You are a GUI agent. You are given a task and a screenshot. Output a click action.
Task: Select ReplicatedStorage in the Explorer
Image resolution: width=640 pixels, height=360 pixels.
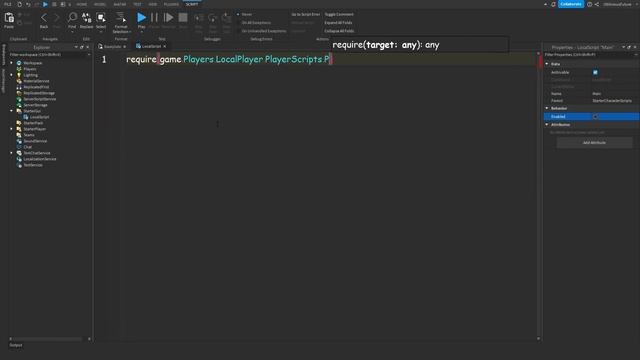[39, 93]
